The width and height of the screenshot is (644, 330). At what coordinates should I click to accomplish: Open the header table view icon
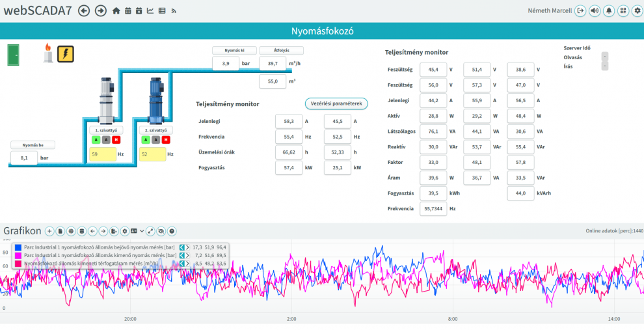[x=162, y=11]
